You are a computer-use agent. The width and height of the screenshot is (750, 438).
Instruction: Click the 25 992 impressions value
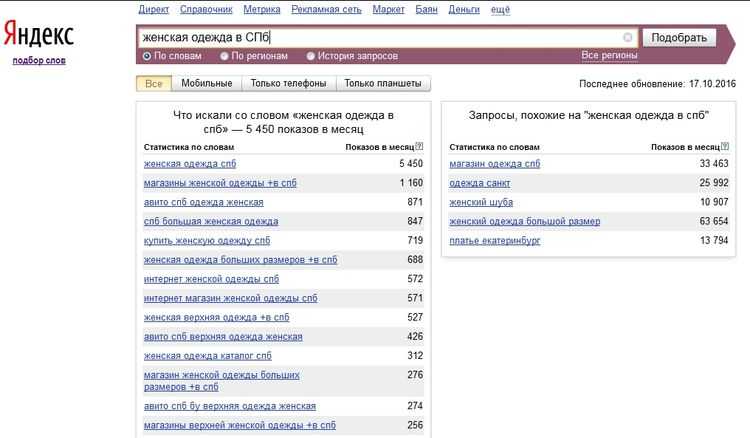click(x=714, y=183)
